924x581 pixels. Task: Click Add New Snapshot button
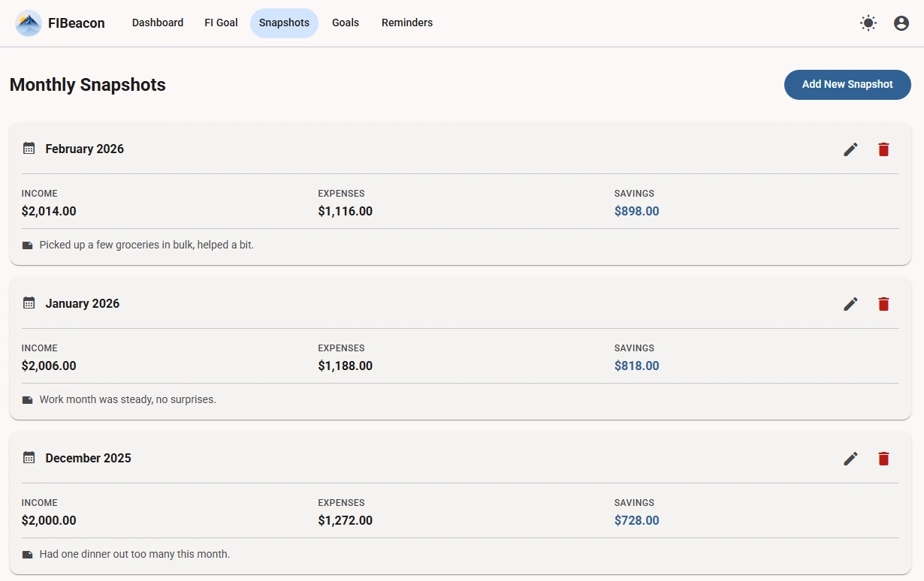pyautogui.click(x=847, y=85)
